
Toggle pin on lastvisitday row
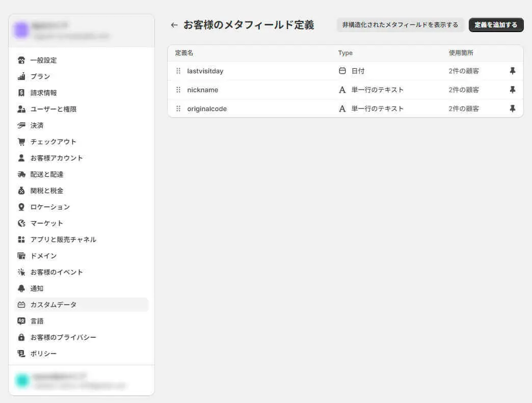[512, 71]
